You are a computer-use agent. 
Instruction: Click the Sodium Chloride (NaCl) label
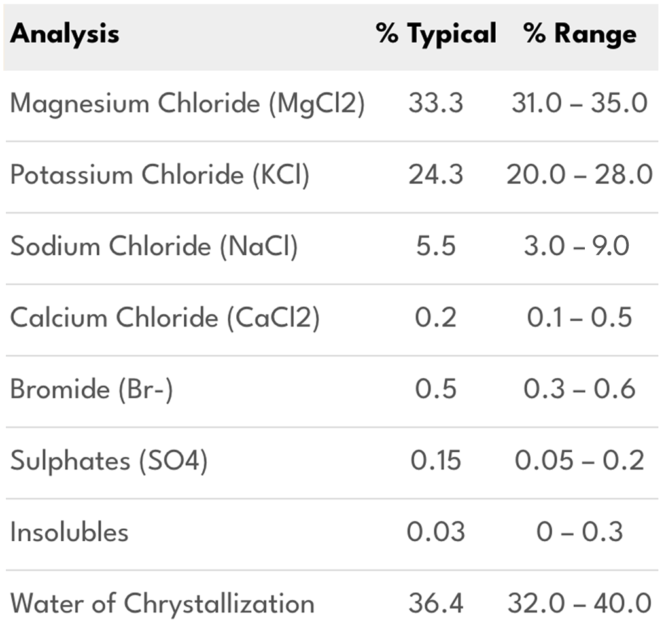pos(154,247)
